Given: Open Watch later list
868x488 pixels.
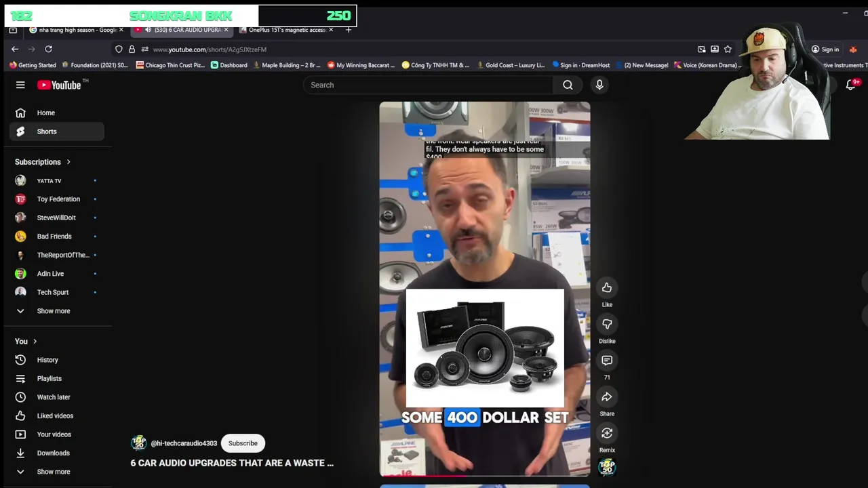Looking at the screenshot, I should pos(57,397).
